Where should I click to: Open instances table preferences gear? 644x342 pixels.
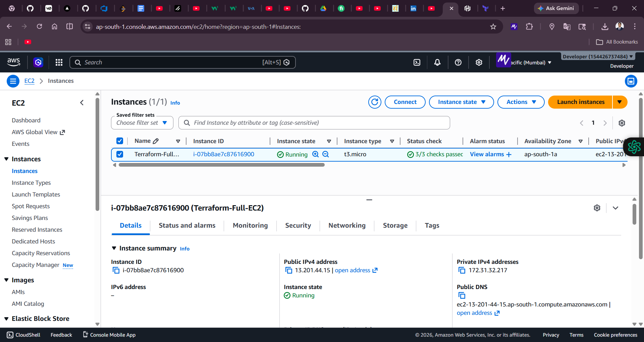[x=622, y=123]
